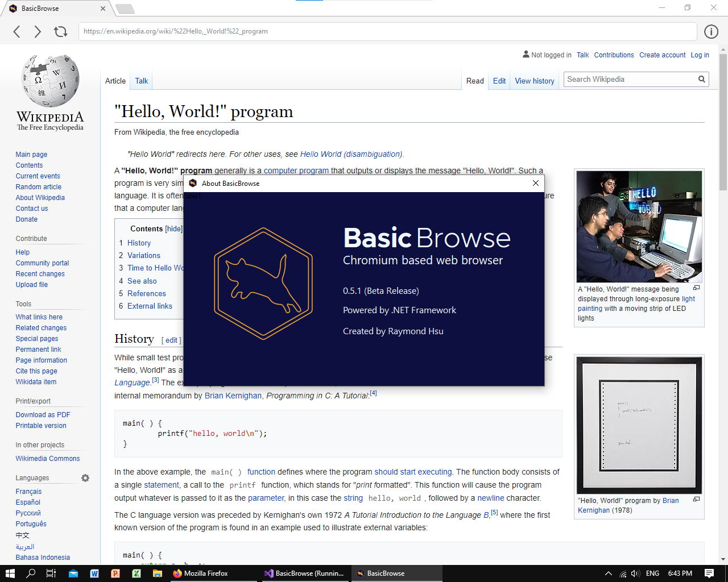Screen dimensions: 728x582
Task: Hide the Contents table via [hide]
Action: pyautogui.click(x=174, y=229)
